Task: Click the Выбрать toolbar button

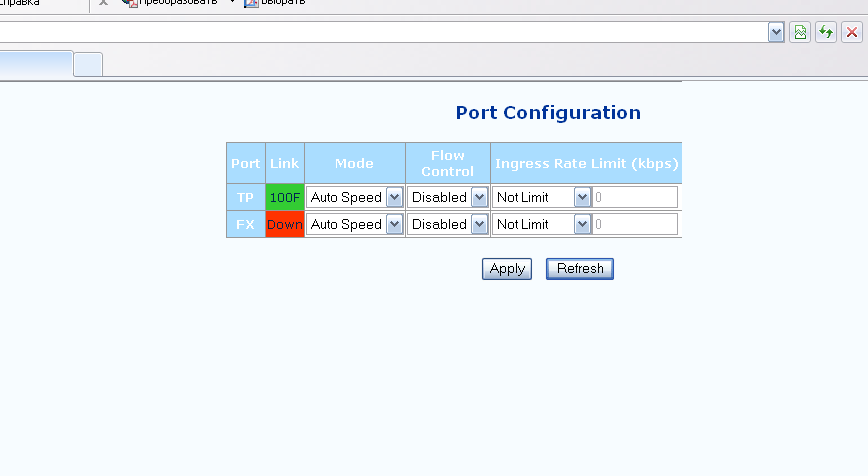Action: [275, 3]
